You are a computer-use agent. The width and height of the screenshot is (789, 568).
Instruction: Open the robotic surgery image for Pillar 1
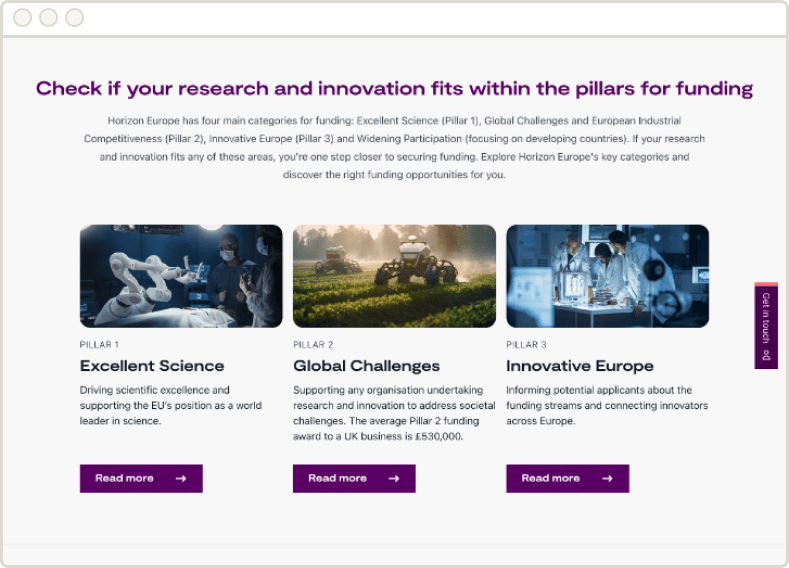pyautogui.click(x=181, y=276)
